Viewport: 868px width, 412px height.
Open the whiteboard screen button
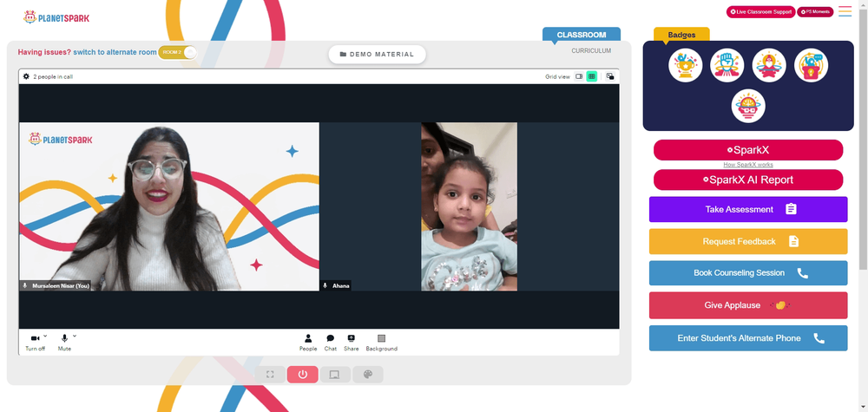tap(335, 375)
